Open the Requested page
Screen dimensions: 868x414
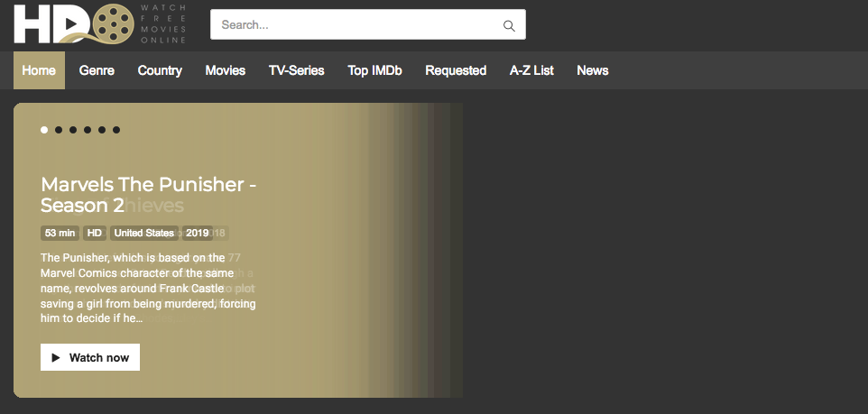(x=456, y=70)
